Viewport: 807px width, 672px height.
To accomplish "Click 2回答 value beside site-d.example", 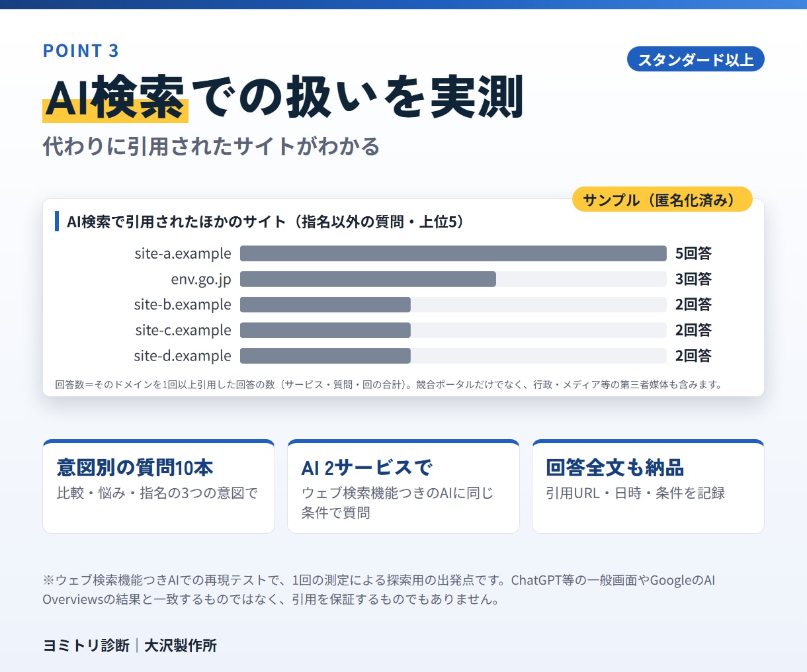I will [x=693, y=356].
